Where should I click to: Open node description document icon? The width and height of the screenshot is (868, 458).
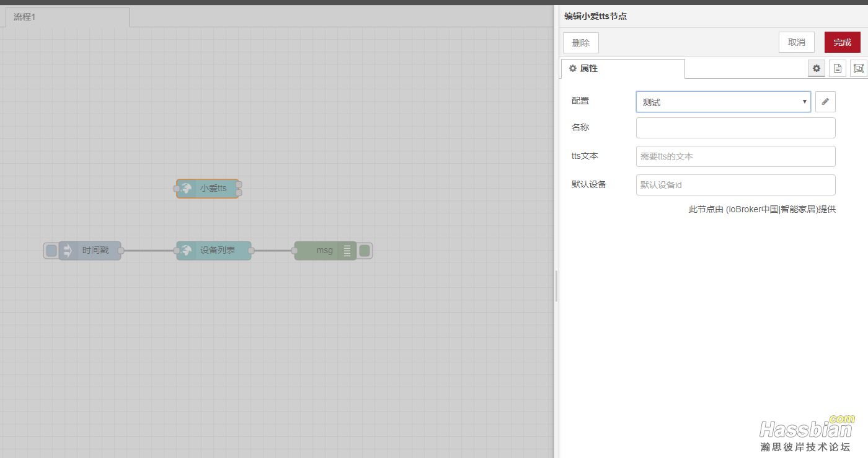838,68
